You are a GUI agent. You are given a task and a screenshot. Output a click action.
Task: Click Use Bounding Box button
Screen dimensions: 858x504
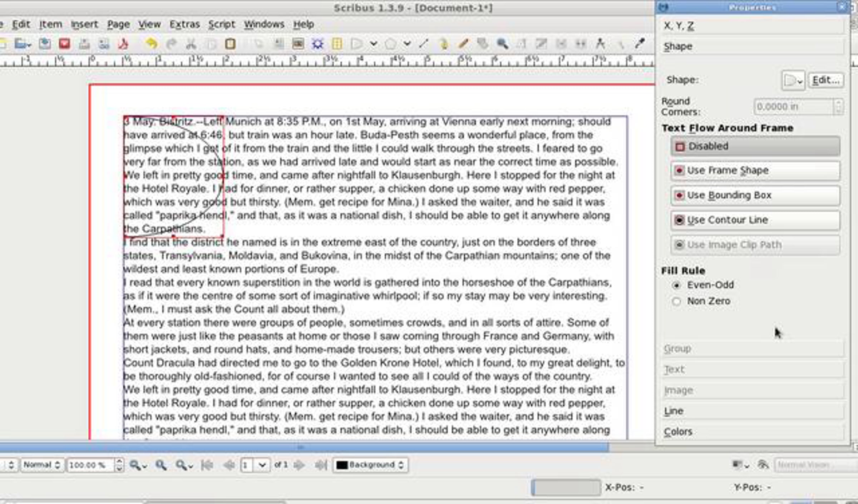point(755,196)
